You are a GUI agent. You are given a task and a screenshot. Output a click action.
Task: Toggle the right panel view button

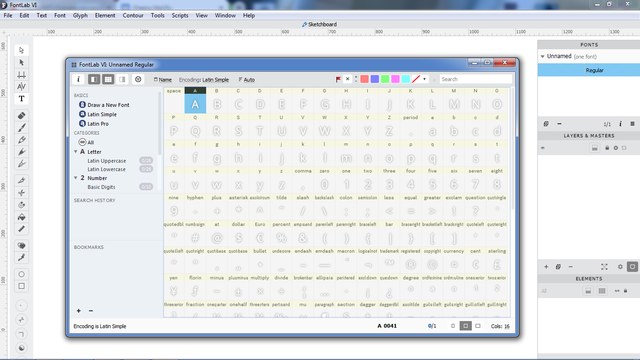[122, 80]
